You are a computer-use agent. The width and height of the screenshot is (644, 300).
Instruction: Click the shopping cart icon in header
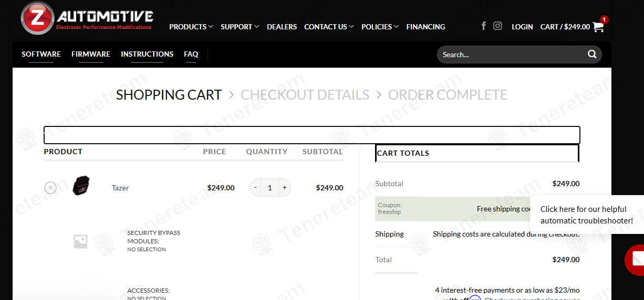tap(598, 27)
